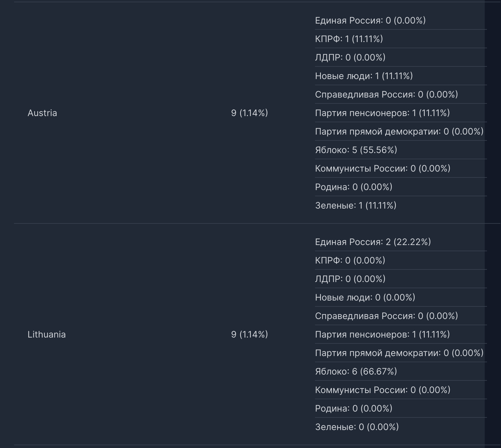Viewport: 501px width, 448px height.
Task: Click 'Коммунисты России: 0 (0.00%)' under Lithuania
Action: [x=383, y=390]
